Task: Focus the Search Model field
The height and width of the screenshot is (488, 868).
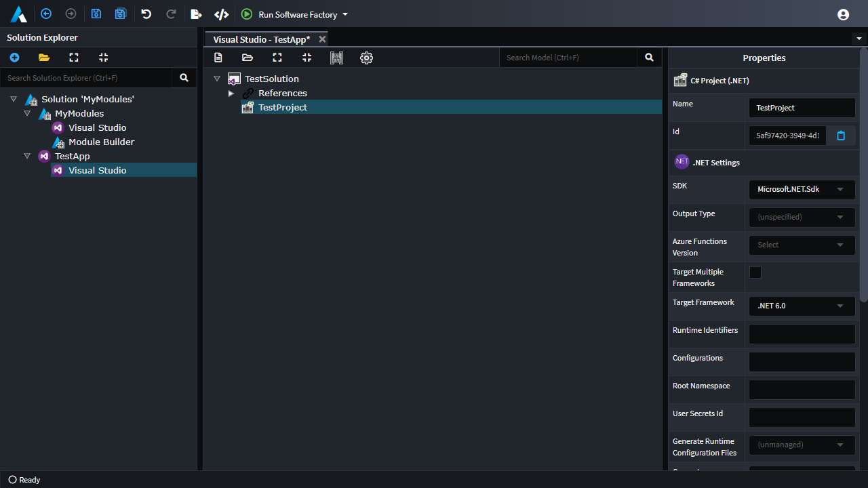Action: [568, 58]
